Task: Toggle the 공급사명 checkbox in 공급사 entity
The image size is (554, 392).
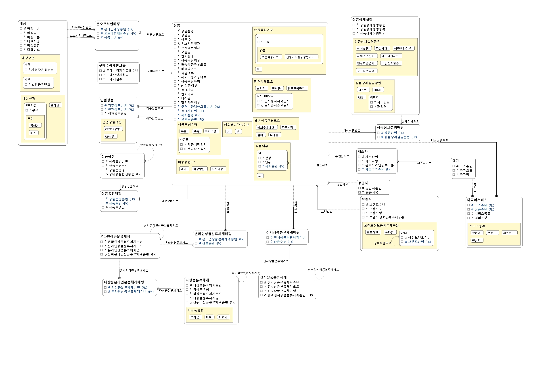Action: click(x=359, y=192)
